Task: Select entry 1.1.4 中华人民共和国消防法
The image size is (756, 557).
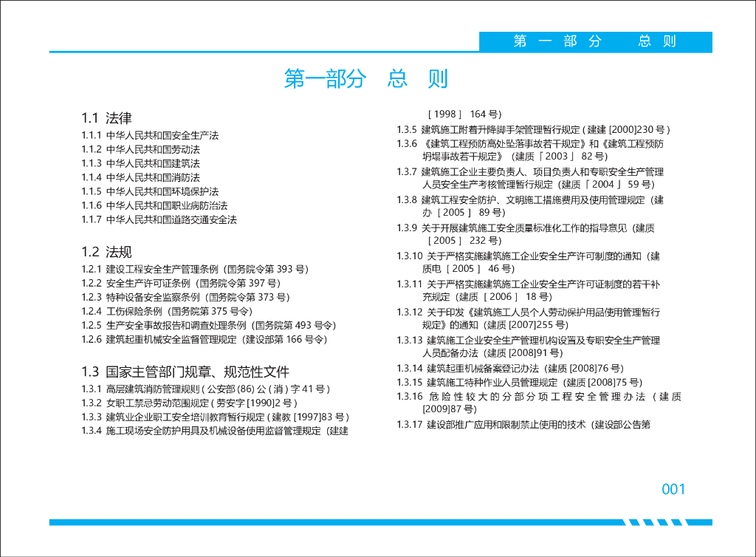Action: pyautogui.click(x=140, y=177)
